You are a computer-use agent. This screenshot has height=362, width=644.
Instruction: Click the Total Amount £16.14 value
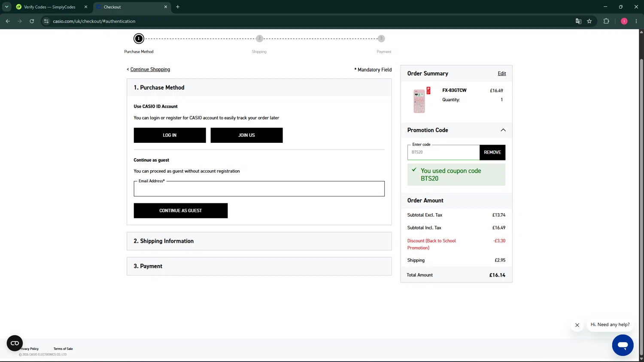tap(497, 275)
